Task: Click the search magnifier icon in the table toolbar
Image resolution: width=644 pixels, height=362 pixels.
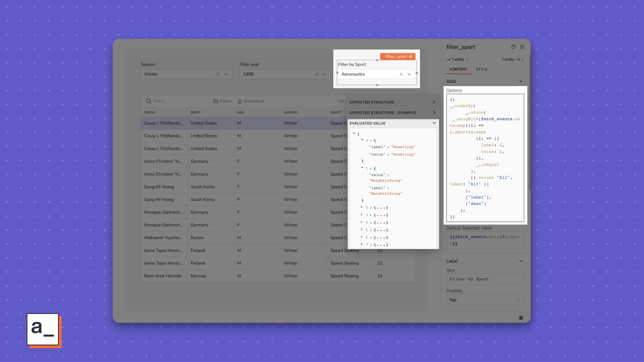Action: [148, 101]
